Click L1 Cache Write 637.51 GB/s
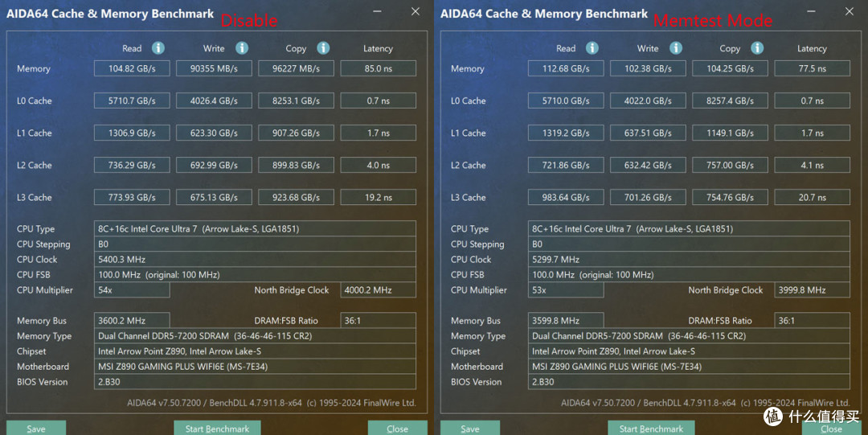 (648, 133)
